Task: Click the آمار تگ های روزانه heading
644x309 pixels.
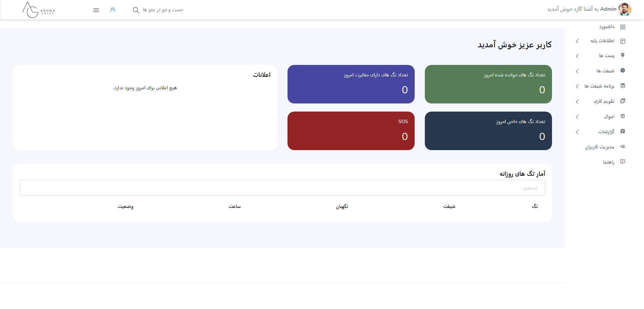Action: 523,173
